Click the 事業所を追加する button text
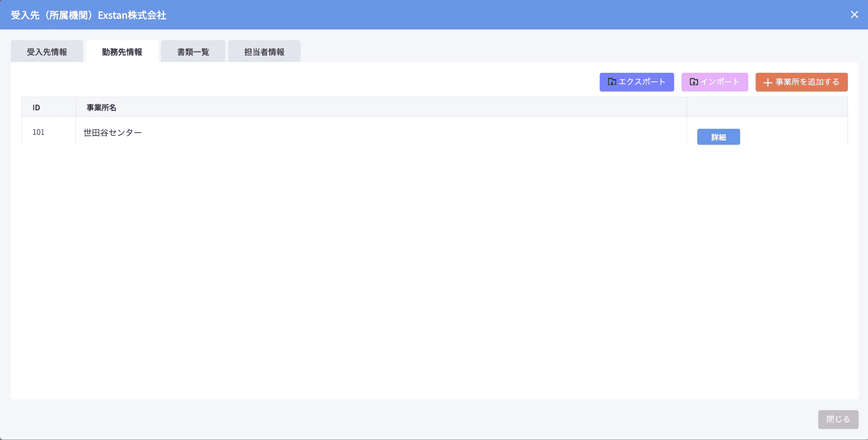This screenshot has height=440, width=868. (807, 82)
